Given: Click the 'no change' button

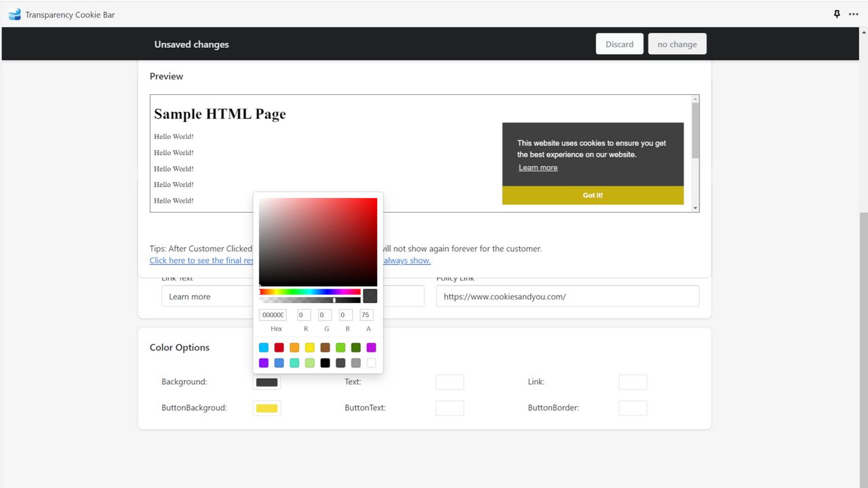Looking at the screenshot, I should [x=677, y=44].
